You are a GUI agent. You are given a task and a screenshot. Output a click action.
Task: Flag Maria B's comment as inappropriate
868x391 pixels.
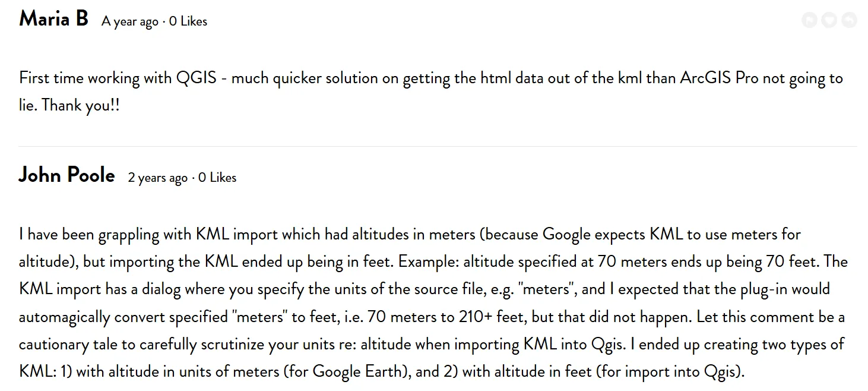pos(809,20)
